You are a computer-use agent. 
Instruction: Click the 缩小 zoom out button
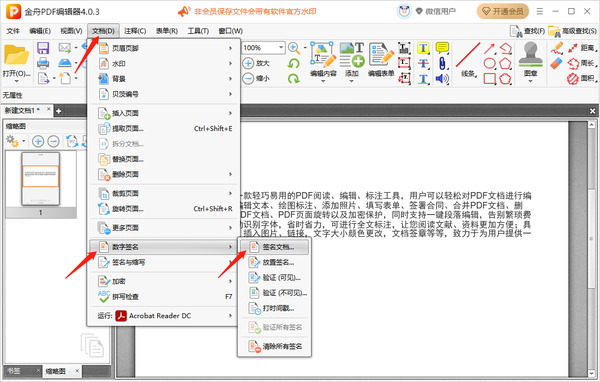pos(257,78)
